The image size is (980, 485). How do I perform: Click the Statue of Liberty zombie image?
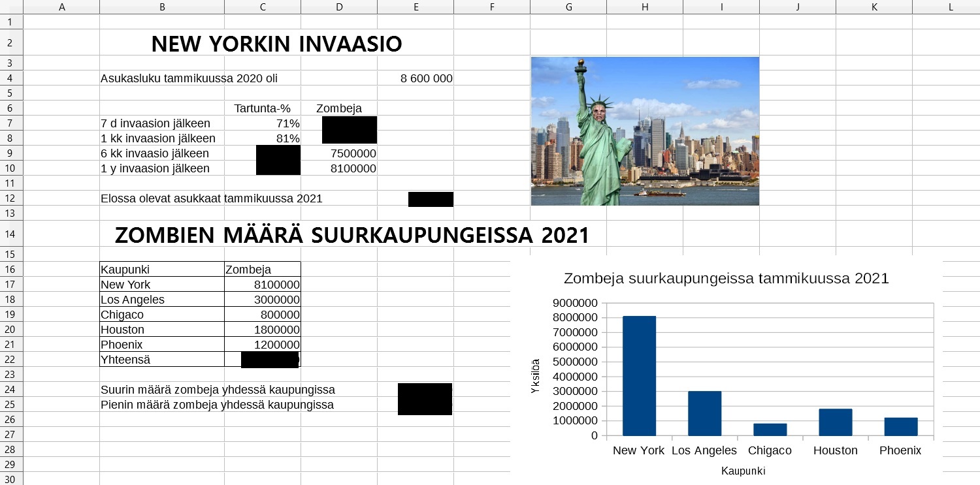click(x=645, y=131)
